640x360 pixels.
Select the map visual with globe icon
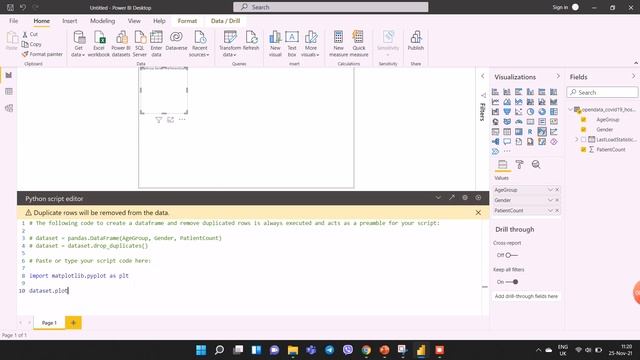point(495,122)
